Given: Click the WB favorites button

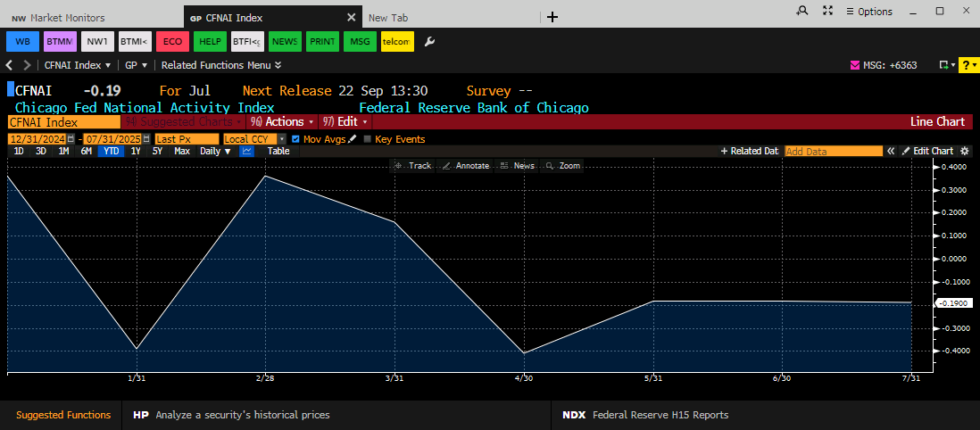Looking at the screenshot, I should pos(22,41).
